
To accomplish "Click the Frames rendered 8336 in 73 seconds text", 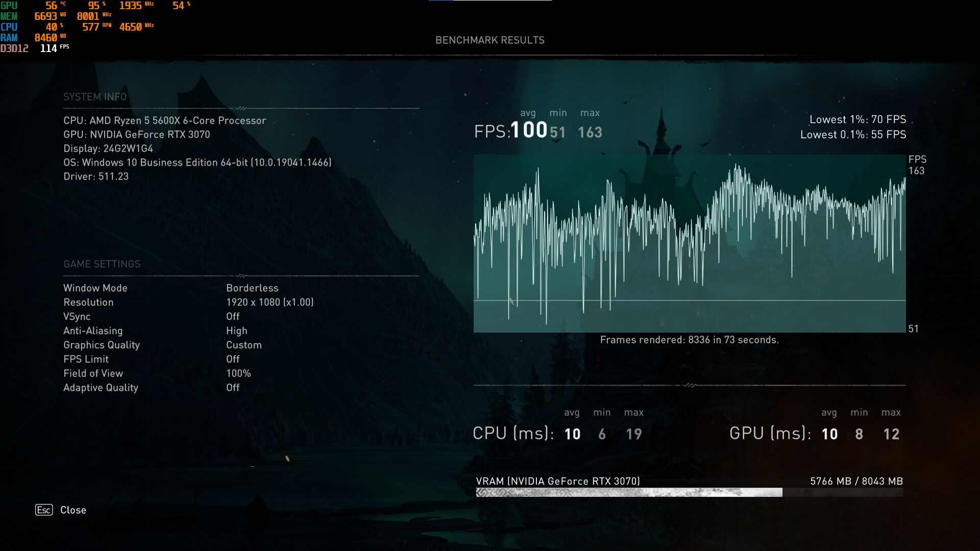I will click(x=690, y=340).
